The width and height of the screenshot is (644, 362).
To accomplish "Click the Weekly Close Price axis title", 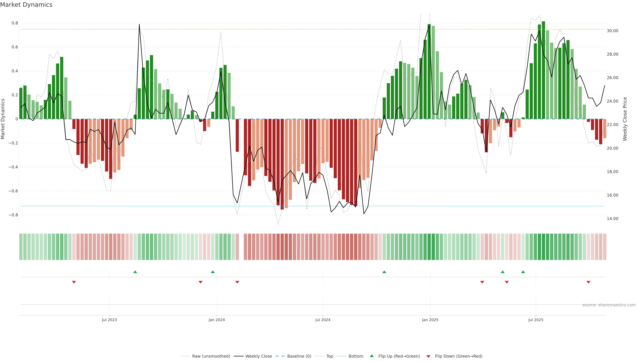I will click(625, 119).
